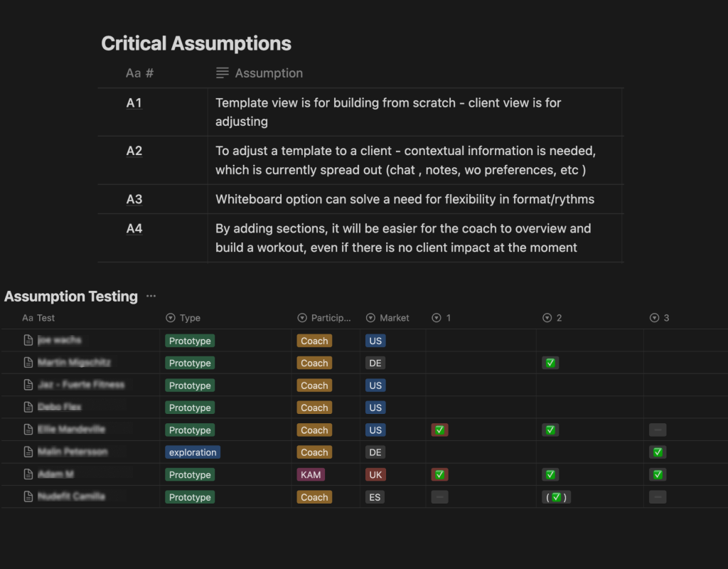This screenshot has width=728, height=569.
Task: Click the page icon beside Adam M
Action: click(28, 474)
